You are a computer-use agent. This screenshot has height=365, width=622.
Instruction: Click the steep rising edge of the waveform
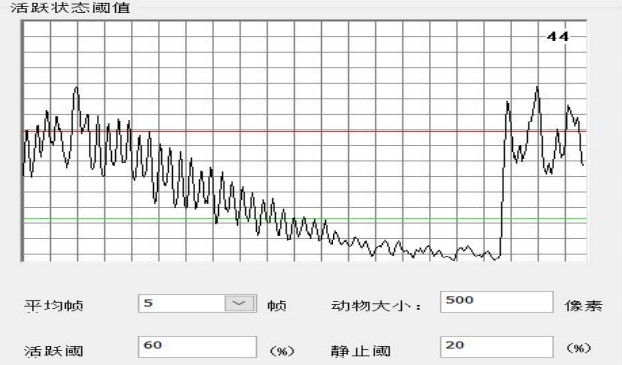click(503, 179)
